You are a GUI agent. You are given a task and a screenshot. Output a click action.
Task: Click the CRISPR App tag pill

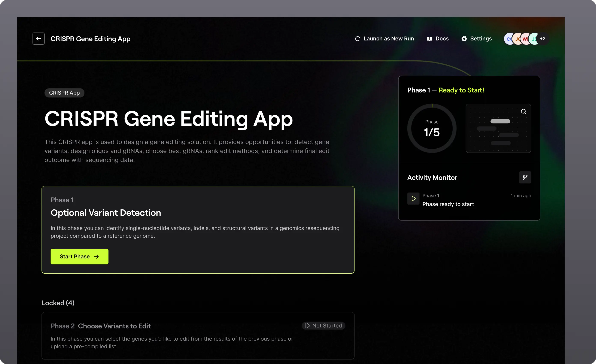click(64, 93)
